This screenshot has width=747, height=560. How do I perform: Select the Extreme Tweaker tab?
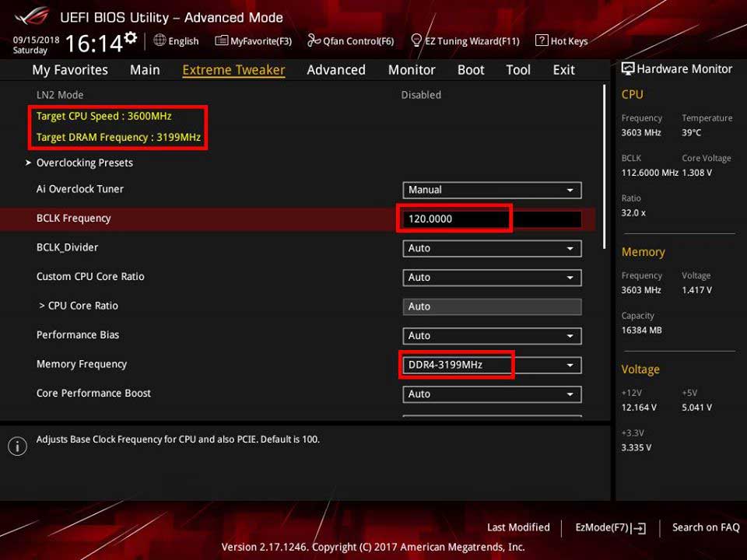pos(234,70)
